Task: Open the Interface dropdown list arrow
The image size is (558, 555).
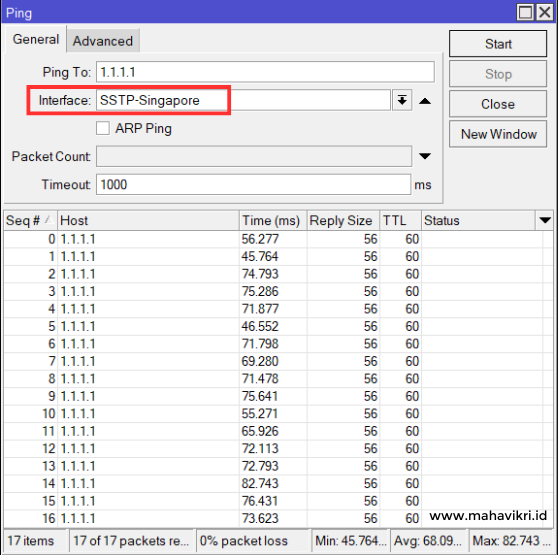Action: coord(402,100)
